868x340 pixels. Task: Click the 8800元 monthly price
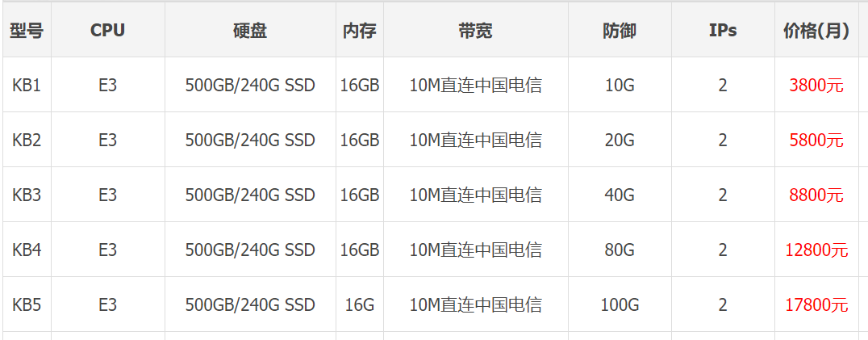pos(816,195)
